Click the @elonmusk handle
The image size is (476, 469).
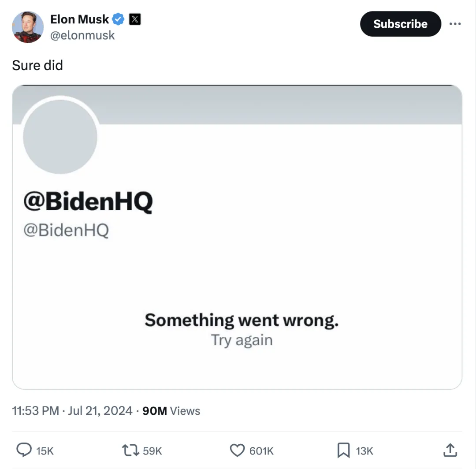click(x=82, y=36)
